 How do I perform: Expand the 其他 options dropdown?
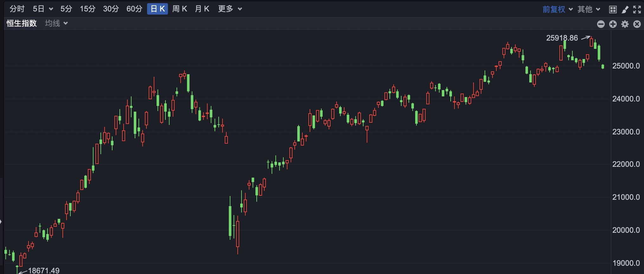[589, 9]
